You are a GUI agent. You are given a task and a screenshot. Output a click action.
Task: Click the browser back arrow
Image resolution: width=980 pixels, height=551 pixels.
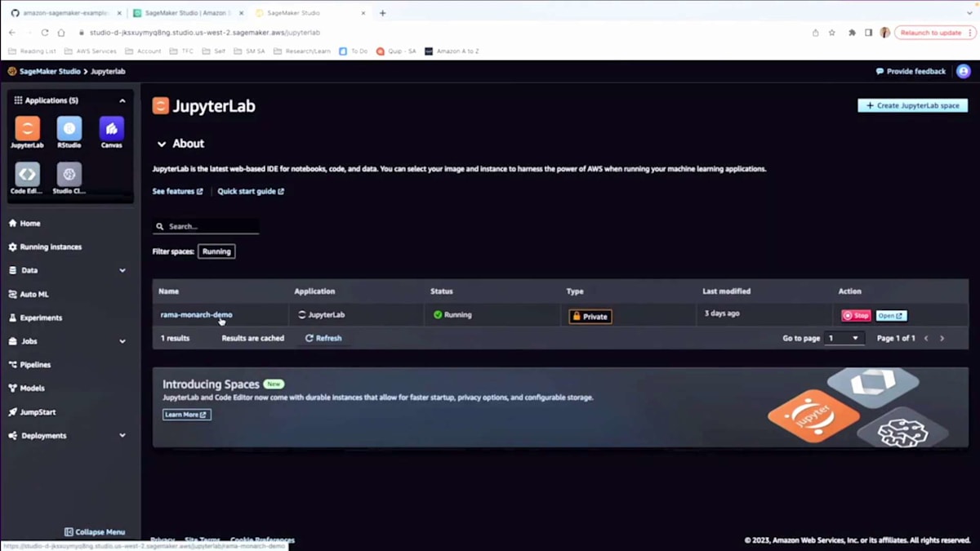[12, 33]
